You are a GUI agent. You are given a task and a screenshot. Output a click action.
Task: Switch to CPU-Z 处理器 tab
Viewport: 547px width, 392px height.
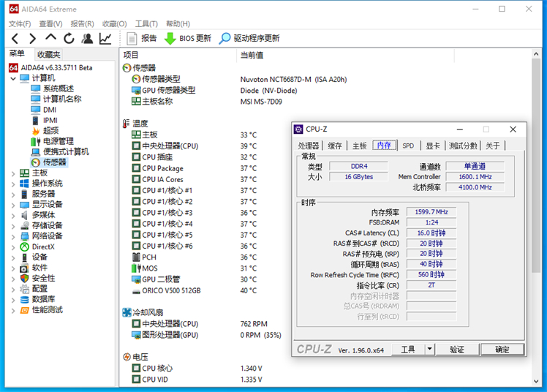tap(309, 146)
